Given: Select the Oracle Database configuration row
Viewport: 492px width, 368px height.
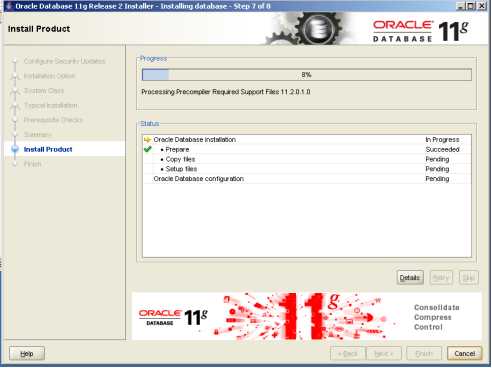Looking at the screenshot, I should click(307, 179).
